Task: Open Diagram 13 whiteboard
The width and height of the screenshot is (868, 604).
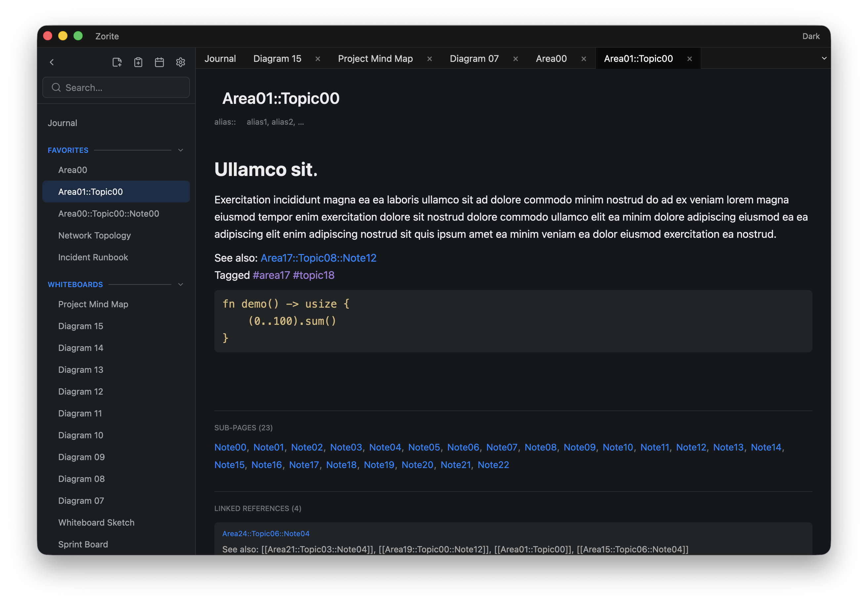Action: (116, 370)
